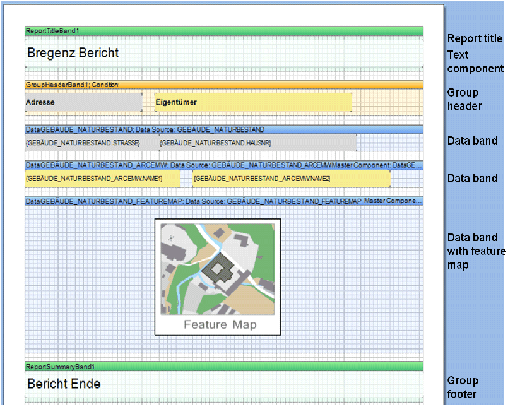Select the Feature Map image component

click(x=218, y=277)
